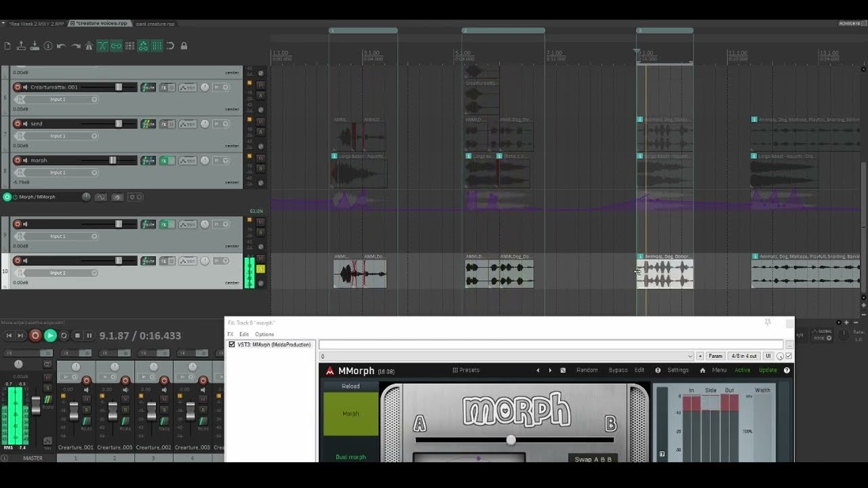Uncheck the VST3: MMorph plugin checkbox
This screenshot has height=488, width=868.
point(232,344)
